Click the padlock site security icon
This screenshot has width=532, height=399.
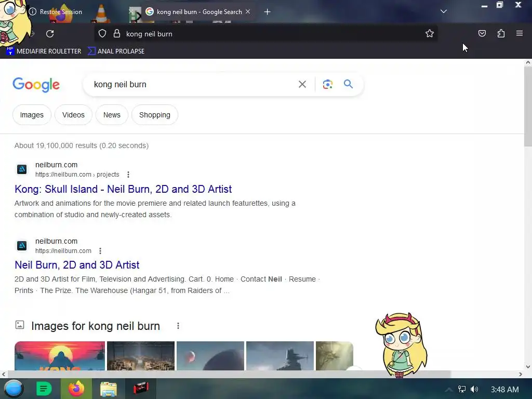[117, 34]
